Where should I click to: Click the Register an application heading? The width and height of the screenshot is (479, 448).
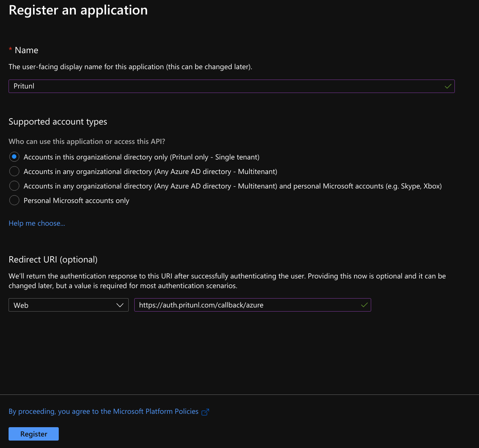[78, 10]
